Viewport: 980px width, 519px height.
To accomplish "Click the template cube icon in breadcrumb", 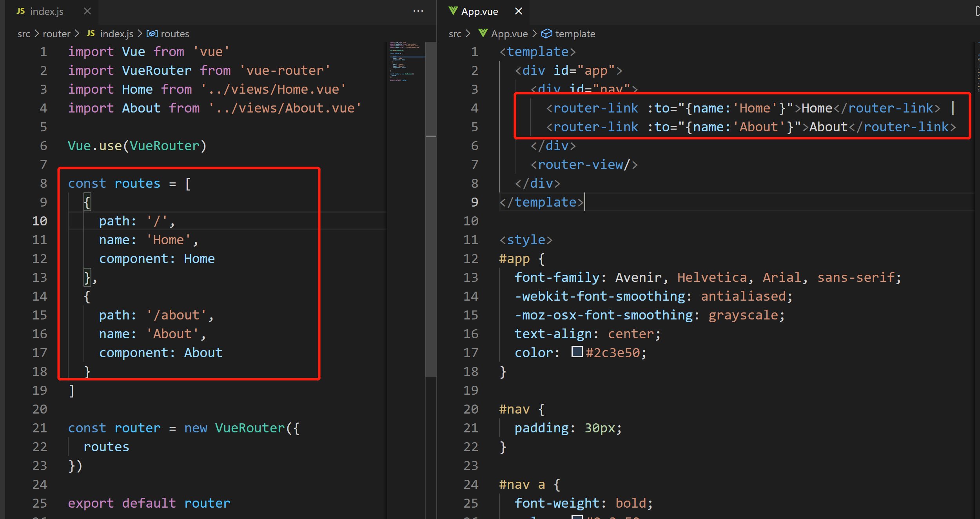I will click(x=546, y=34).
